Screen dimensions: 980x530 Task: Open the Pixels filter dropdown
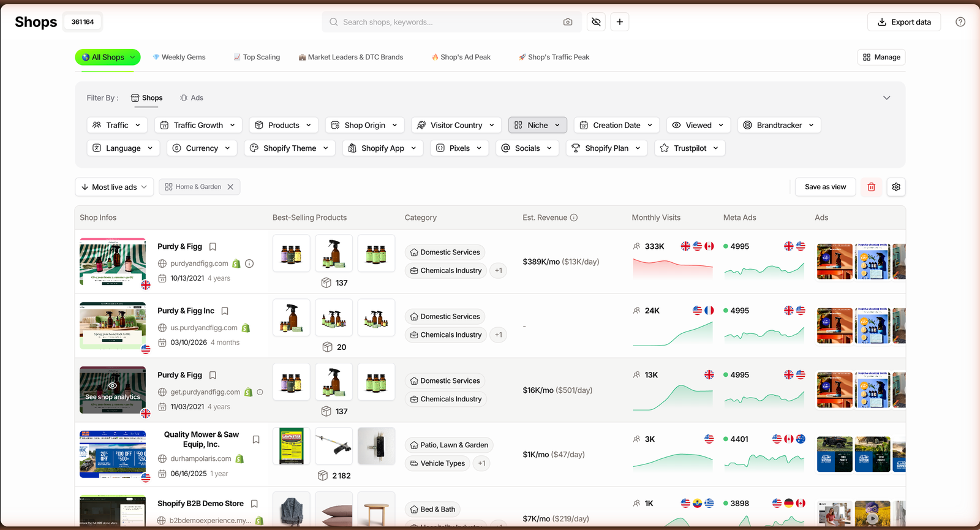coord(459,148)
